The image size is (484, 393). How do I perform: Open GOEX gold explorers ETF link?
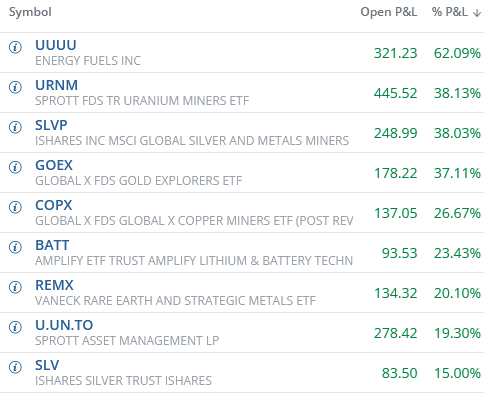tap(54, 165)
